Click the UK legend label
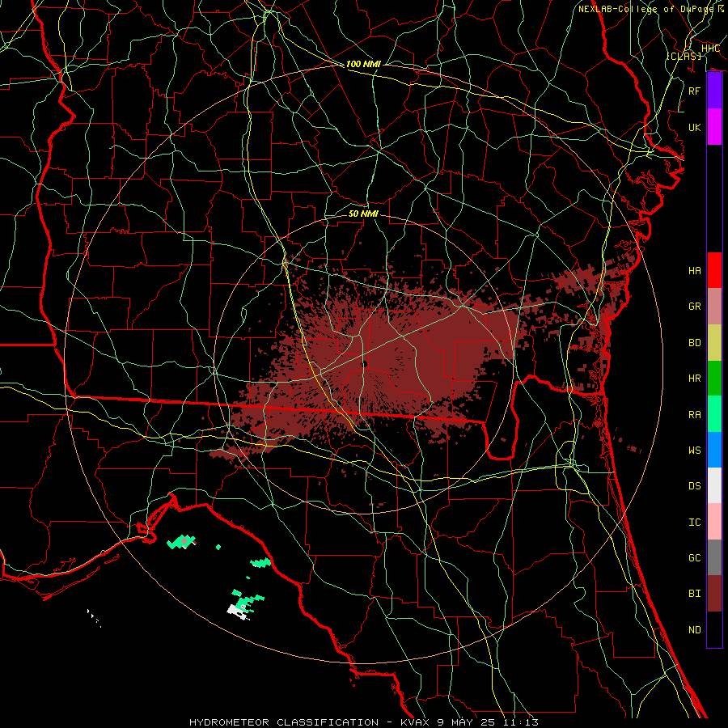 pyautogui.click(x=694, y=127)
